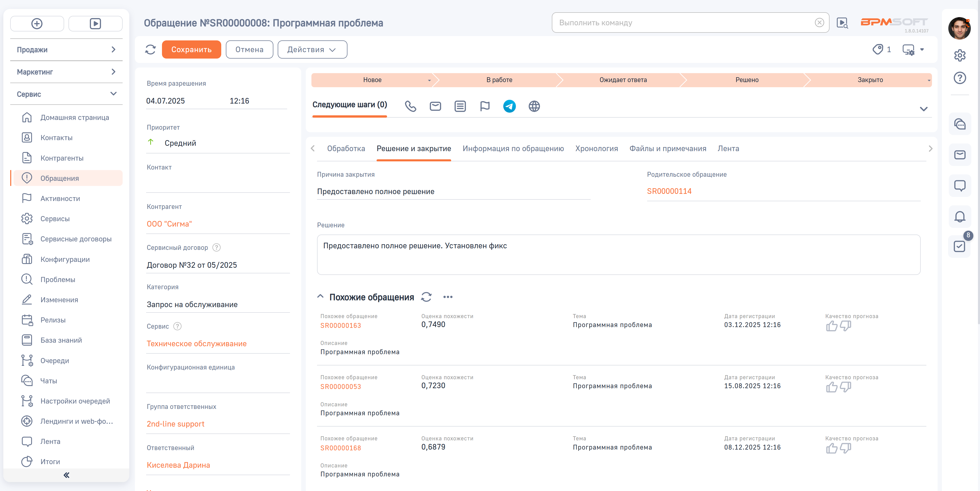Thumbs up the SR00000163 prediction
Viewport: 980px width, 491px height.
pos(832,326)
